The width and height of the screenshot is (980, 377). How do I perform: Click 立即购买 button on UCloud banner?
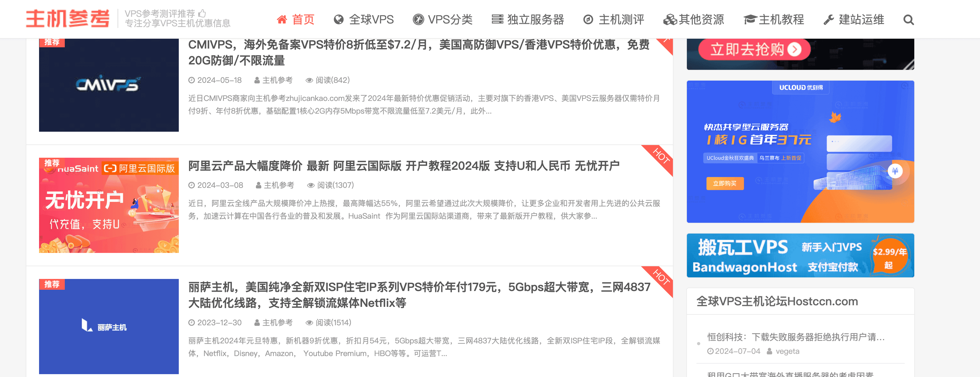pos(725,183)
